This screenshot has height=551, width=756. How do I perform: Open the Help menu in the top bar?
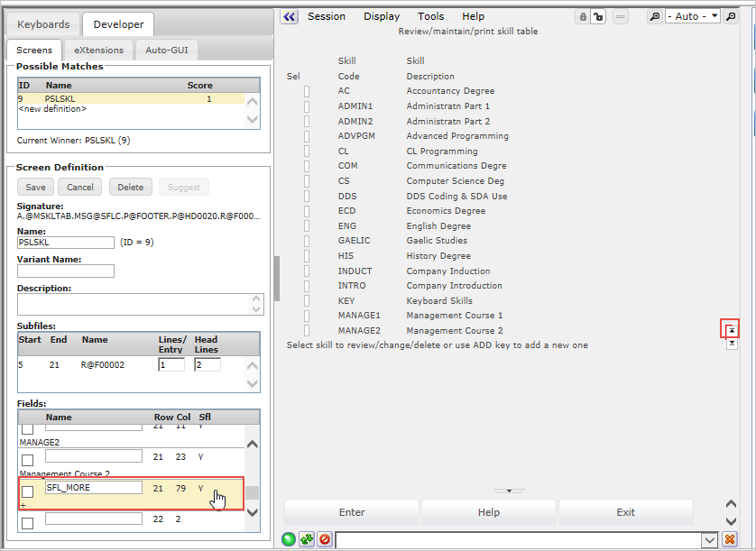[x=473, y=16]
